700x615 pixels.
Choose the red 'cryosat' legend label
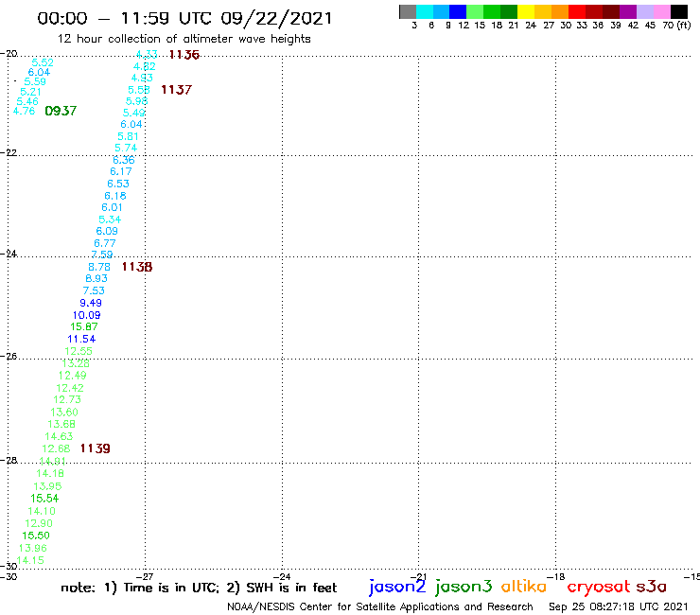[598, 587]
